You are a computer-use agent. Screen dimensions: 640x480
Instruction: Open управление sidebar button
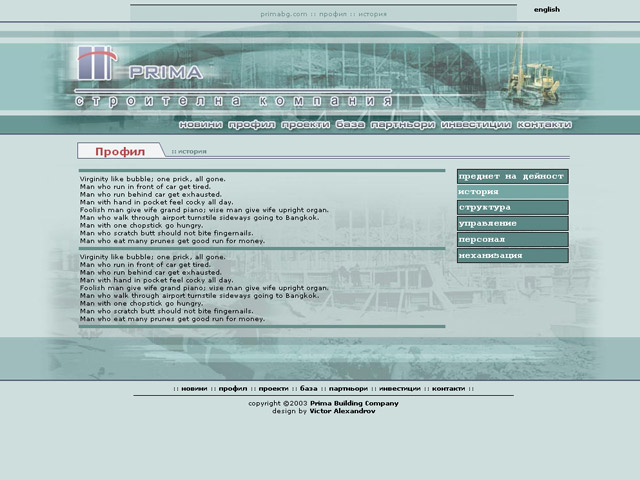tap(513, 223)
